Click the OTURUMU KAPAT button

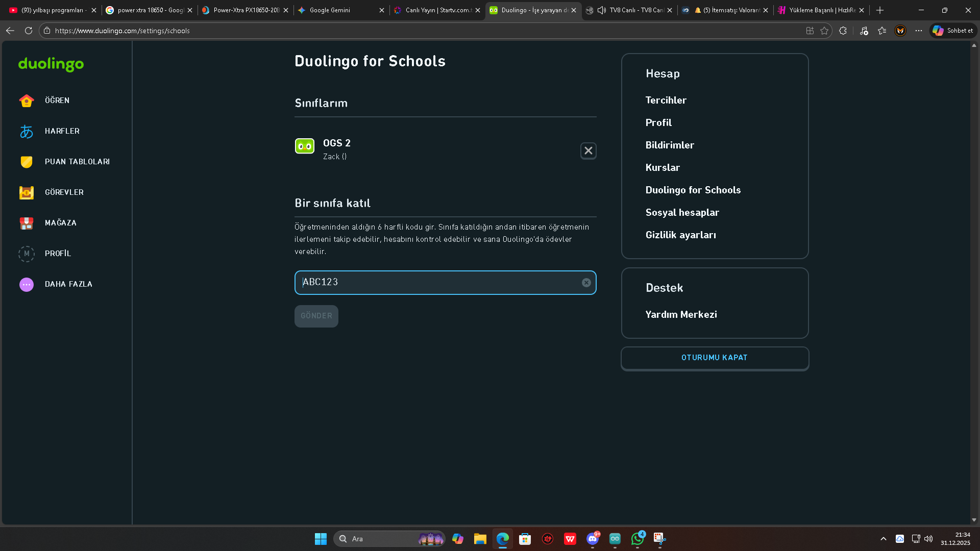(x=715, y=358)
